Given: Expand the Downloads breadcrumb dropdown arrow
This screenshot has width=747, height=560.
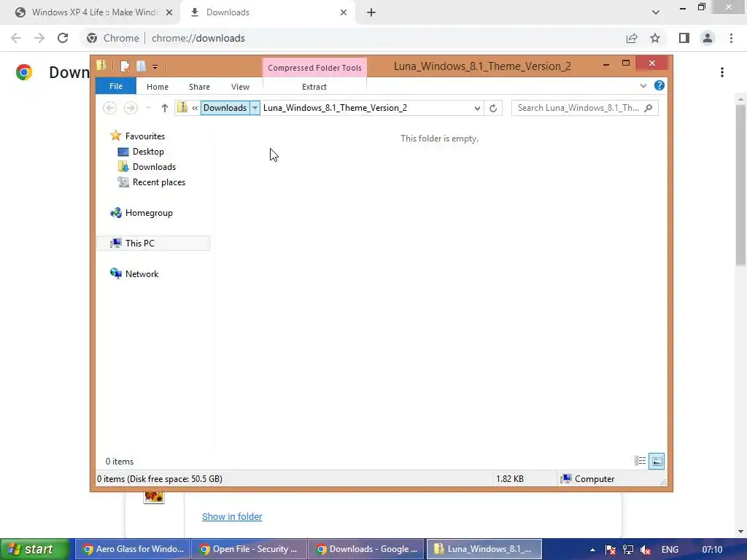Looking at the screenshot, I should (x=255, y=108).
